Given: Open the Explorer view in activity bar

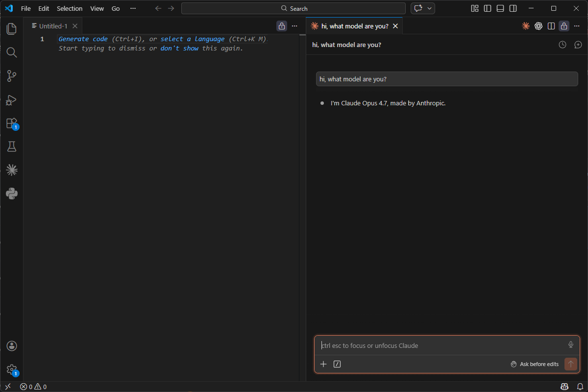Looking at the screenshot, I should pos(12,29).
